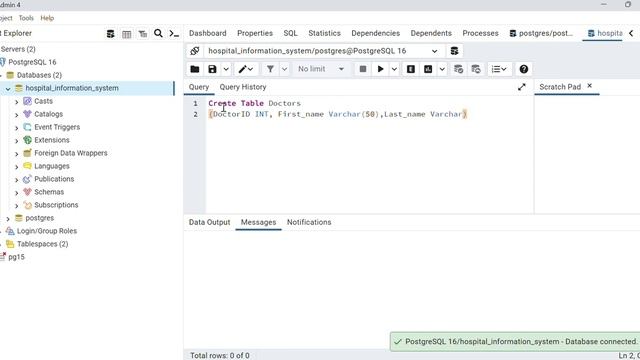Select the Scratch Pad tab
The height and width of the screenshot is (360, 640).
point(560,87)
